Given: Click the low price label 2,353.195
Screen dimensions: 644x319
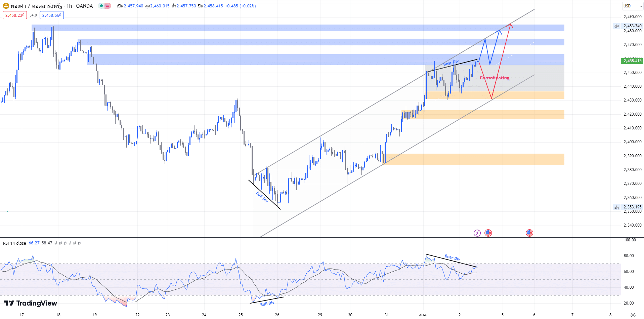Looking at the screenshot, I should click(x=632, y=207).
